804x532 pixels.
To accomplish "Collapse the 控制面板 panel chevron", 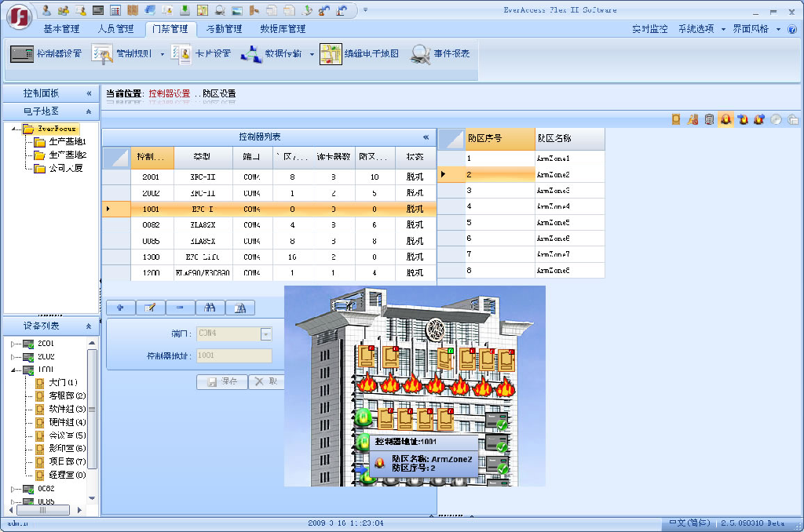I will click(x=89, y=93).
